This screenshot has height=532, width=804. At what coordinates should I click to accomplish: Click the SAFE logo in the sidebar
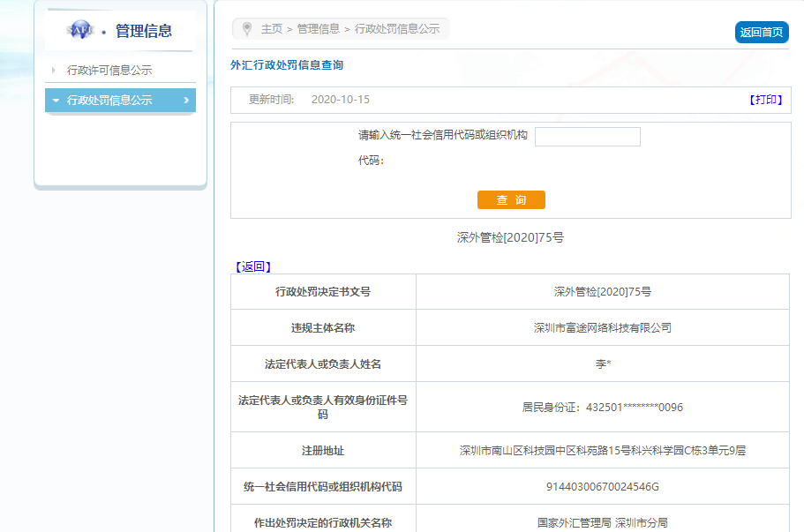pos(79,31)
